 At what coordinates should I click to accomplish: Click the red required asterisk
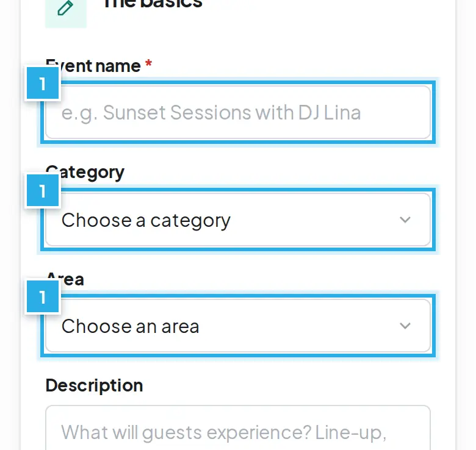pyautogui.click(x=148, y=63)
